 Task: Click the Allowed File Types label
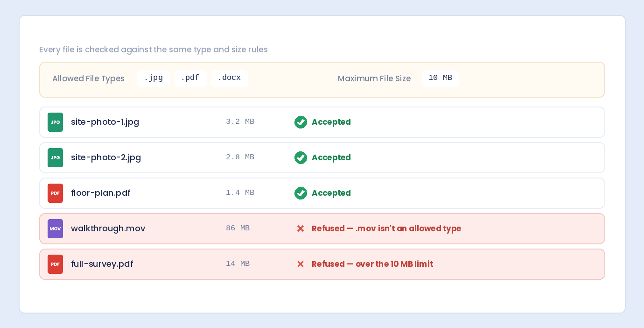click(88, 78)
